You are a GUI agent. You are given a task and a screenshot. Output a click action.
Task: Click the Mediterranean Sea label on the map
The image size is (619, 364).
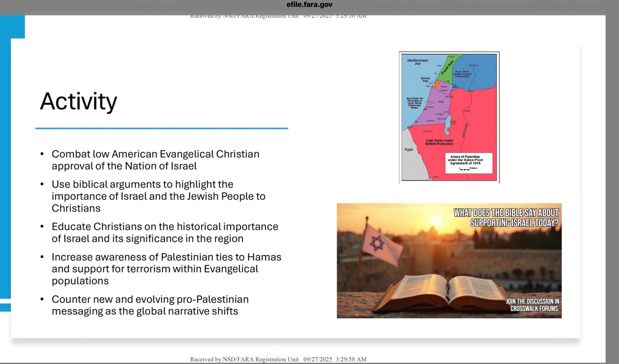(417, 62)
